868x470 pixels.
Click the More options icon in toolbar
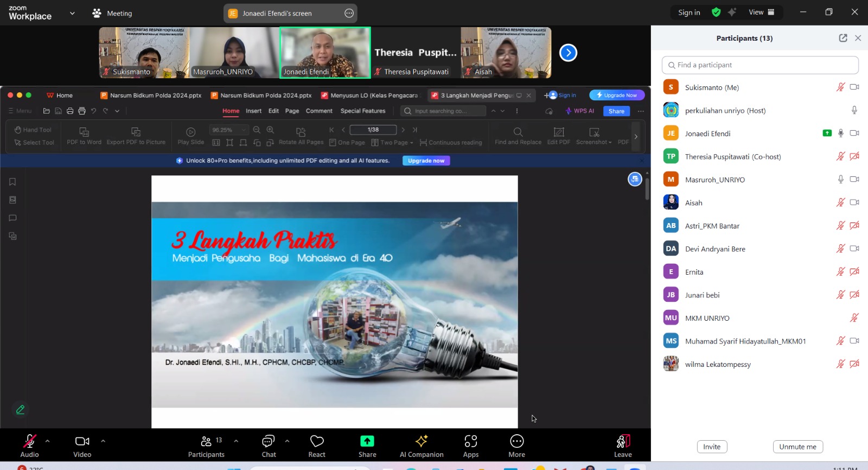pos(516,441)
